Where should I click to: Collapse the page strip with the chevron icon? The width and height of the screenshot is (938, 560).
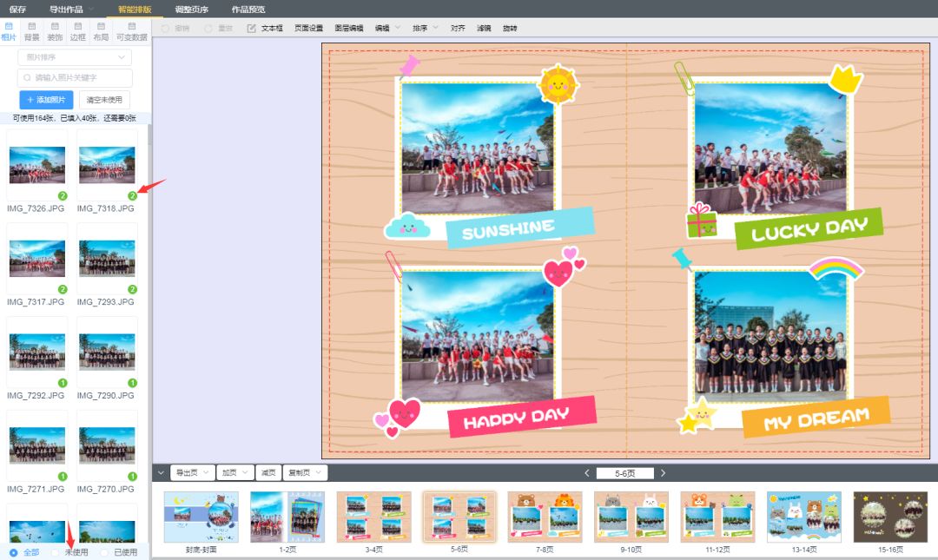tap(161, 472)
